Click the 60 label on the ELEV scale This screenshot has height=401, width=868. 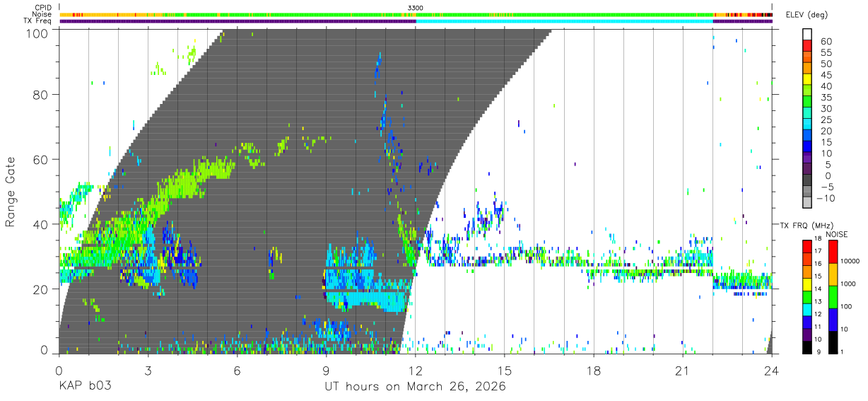pyautogui.click(x=826, y=41)
